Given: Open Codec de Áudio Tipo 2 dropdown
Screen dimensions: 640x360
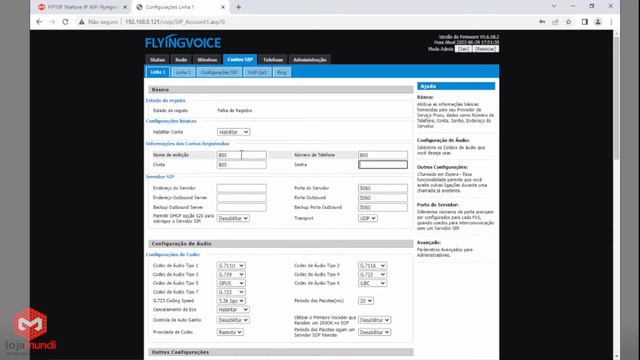Looking at the screenshot, I should pyautogui.click(x=372, y=266).
